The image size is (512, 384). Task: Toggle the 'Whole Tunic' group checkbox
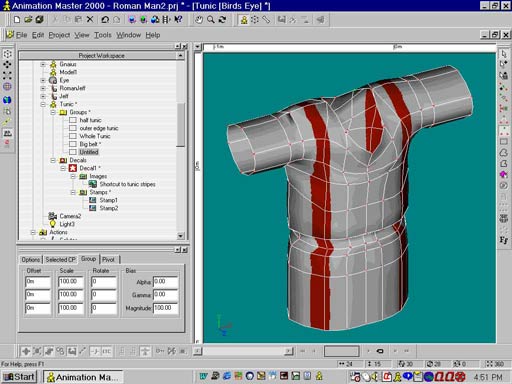tap(73, 136)
